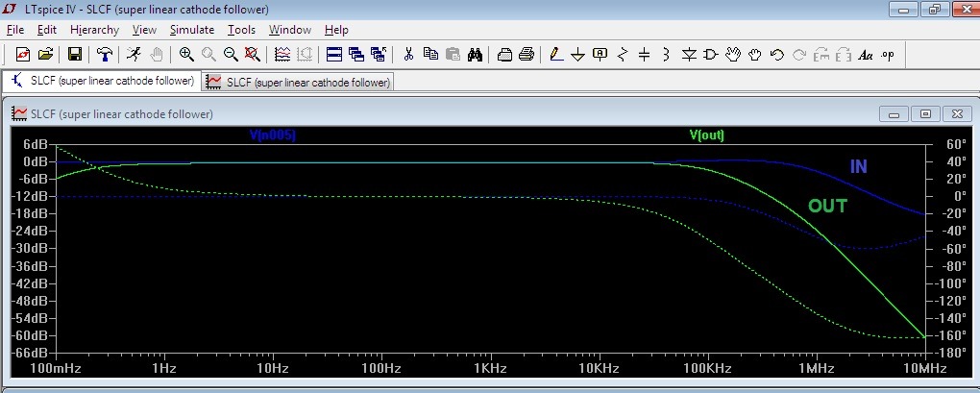Screen dimensions: 980x393
Task: Switch to the SLCF schematic tab
Action: tap(103, 82)
